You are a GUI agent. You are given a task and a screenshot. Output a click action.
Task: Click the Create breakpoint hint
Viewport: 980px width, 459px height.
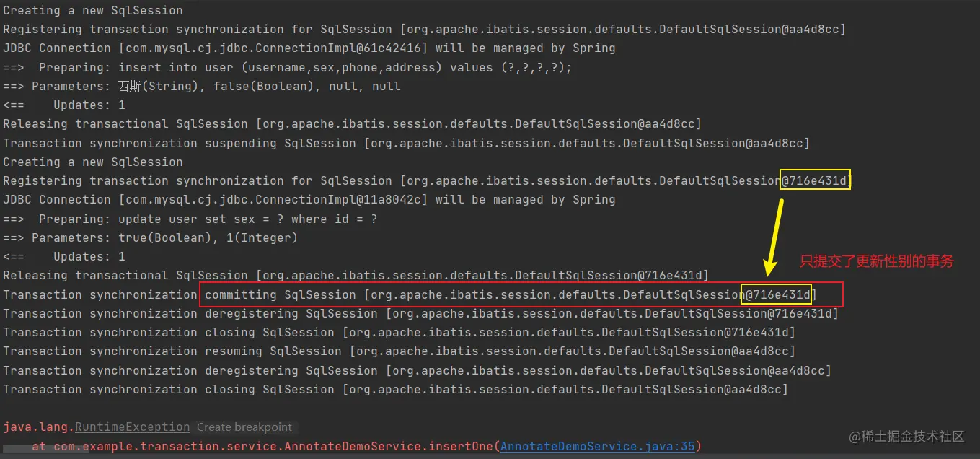pyautogui.click(x=244, y=427)
